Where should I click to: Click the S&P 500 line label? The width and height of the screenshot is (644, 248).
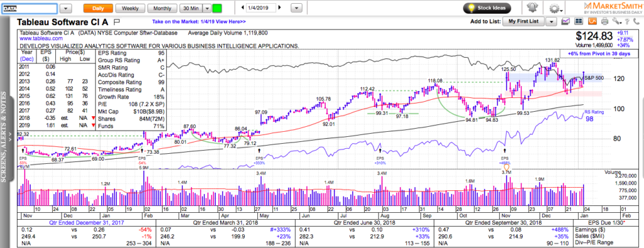click(594, 77)
